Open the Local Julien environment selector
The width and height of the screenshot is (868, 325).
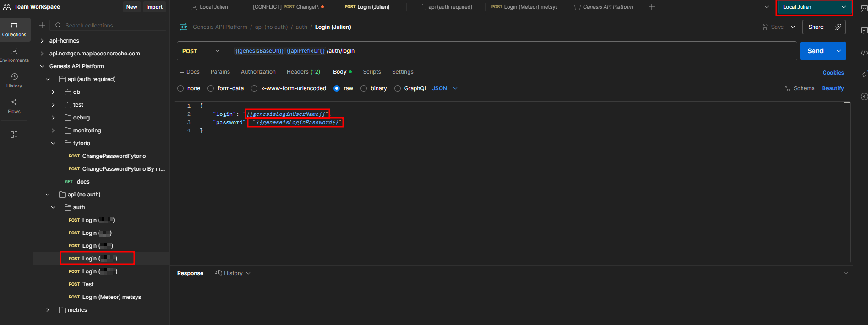(x=814, y=7)
